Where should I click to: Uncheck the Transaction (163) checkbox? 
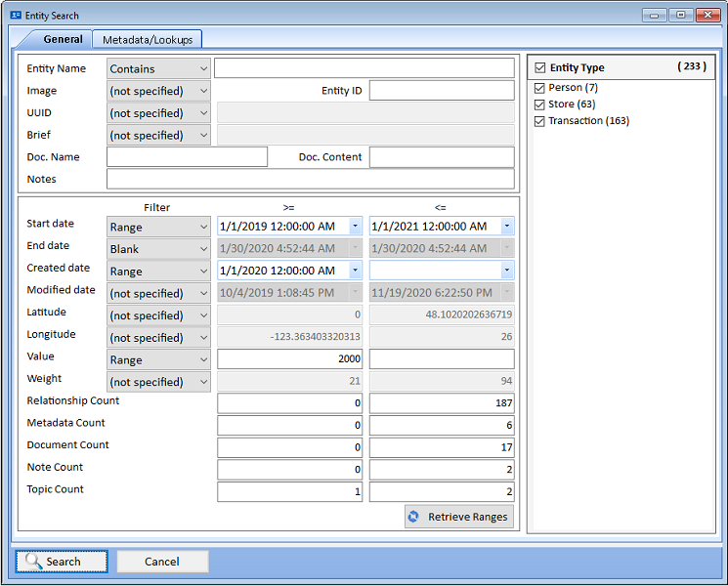point(539,121)
